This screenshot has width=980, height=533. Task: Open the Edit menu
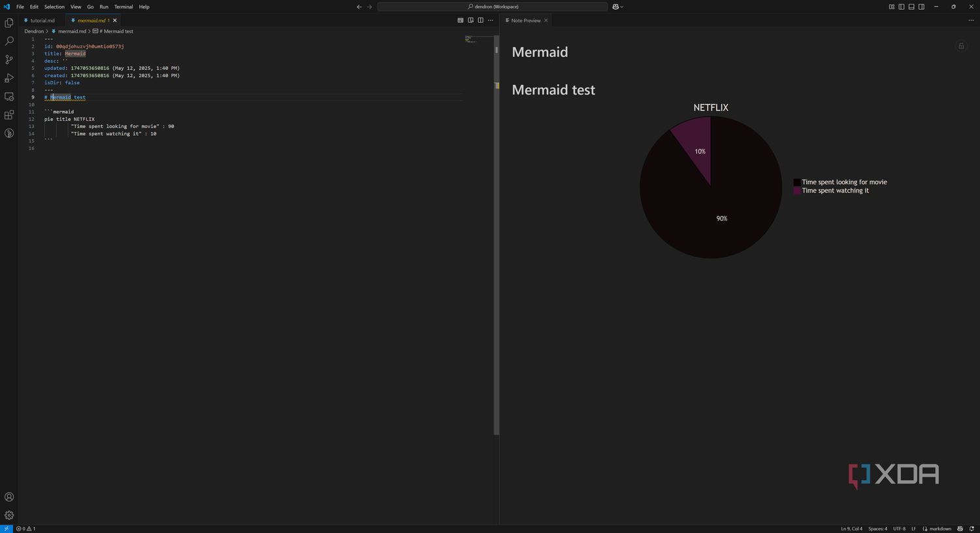pyautogui.click(x=34, y=7)
